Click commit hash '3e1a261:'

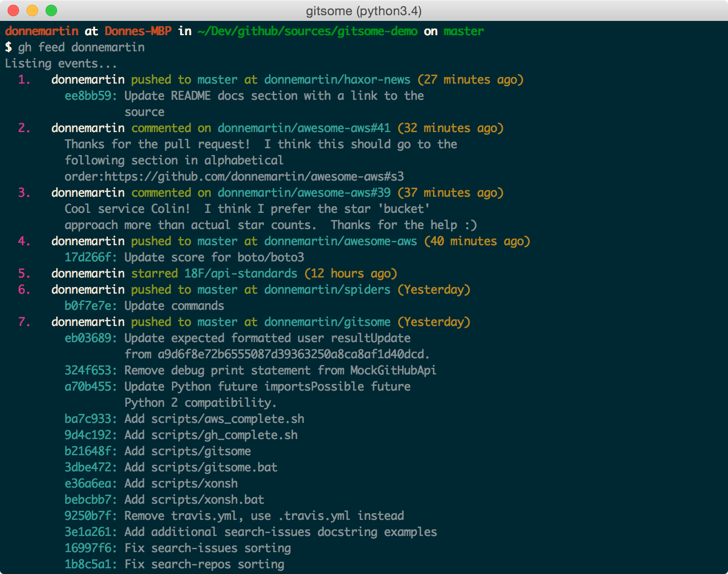[91, 532]
